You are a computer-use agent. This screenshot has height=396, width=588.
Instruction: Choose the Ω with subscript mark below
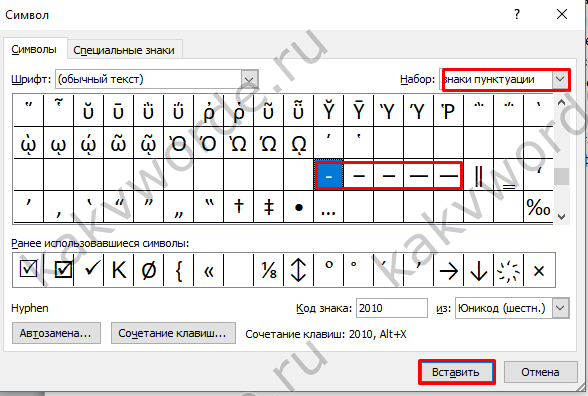298,143
